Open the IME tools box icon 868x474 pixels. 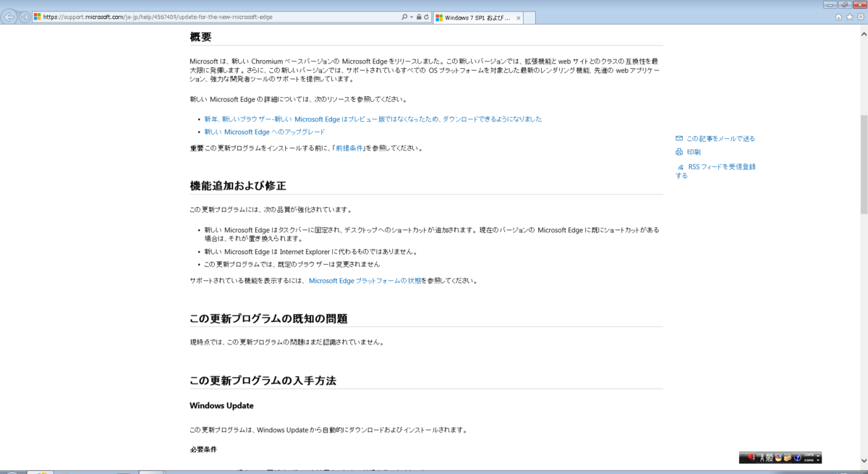point(788,458)
